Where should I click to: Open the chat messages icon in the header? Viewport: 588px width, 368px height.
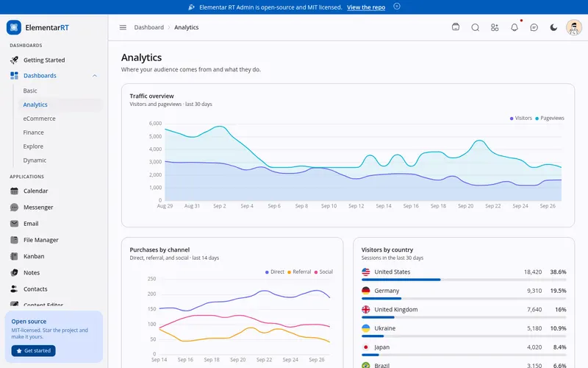(x=534, y=27)
